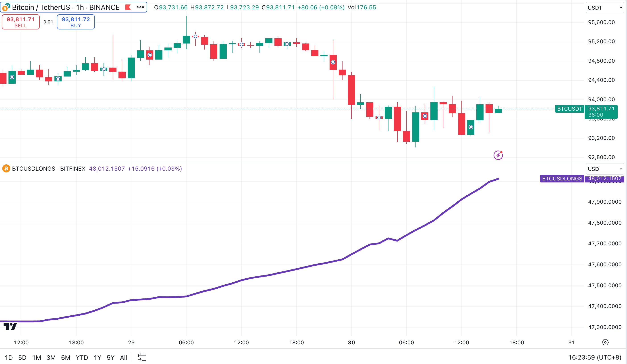
Task: Select the All time range
Action: pyautogui.click(x=123, y=358)
